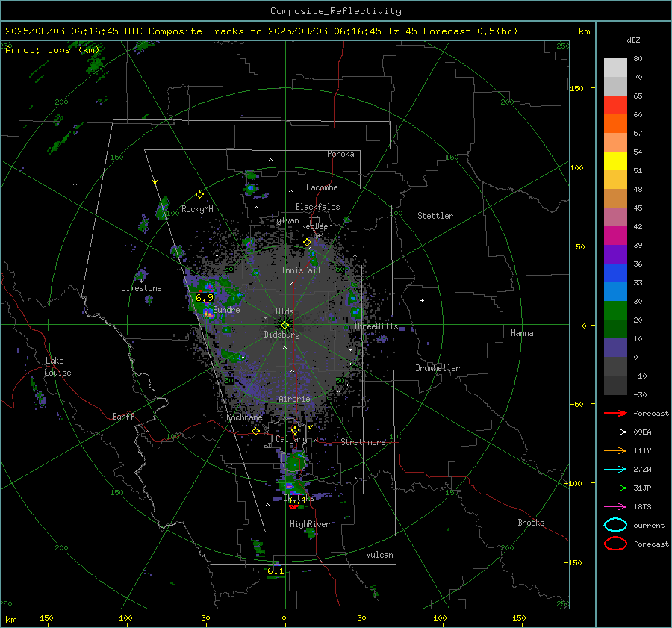Click the Airdrie label

[294, 399]
